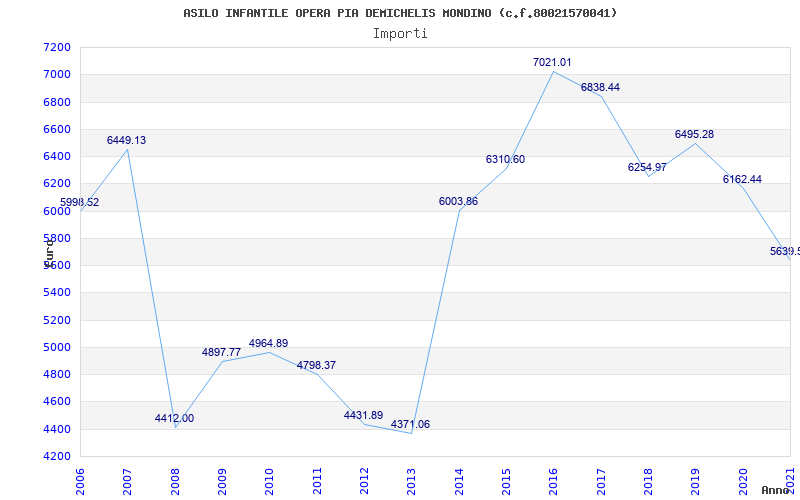The height and width of the screenshot is (500, 800).
Task: Click y-axis value 4600
Action: point(58,402)
